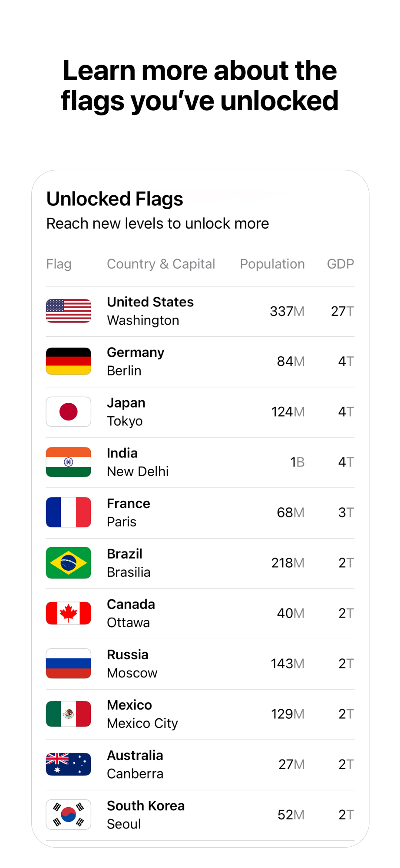400x868 pixels.
Task: Sort by the GDP column header
Action: click(x=340, y=264)
